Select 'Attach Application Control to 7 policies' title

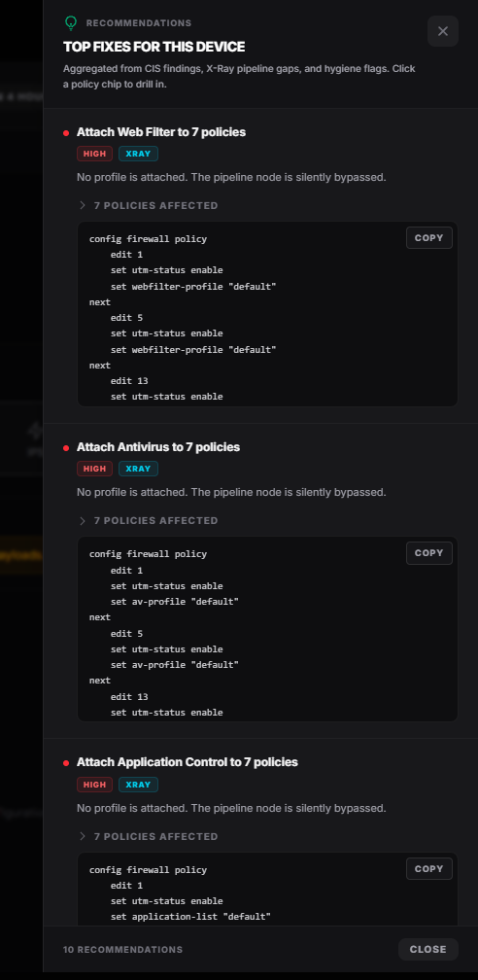(x=188, y=762)
